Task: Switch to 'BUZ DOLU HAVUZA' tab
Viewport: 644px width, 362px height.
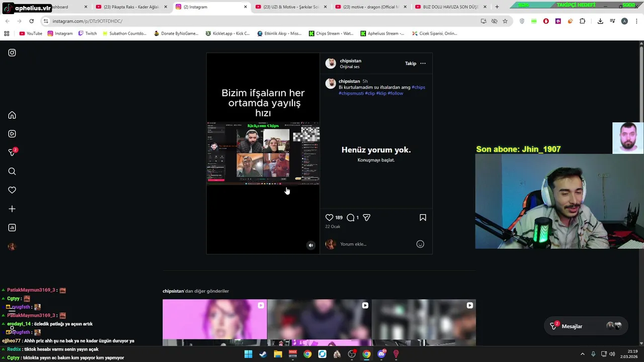Action: (450, 7)
